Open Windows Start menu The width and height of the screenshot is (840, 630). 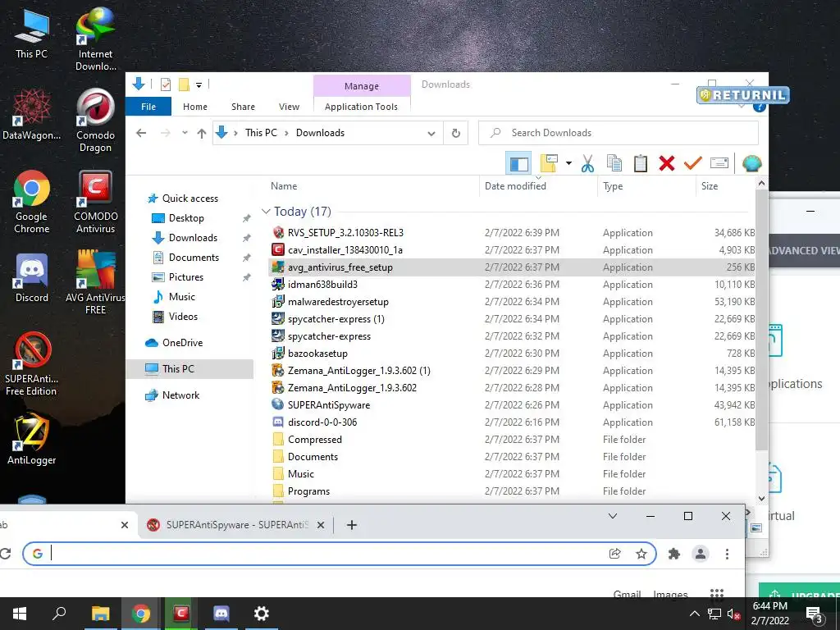[20, 614]
